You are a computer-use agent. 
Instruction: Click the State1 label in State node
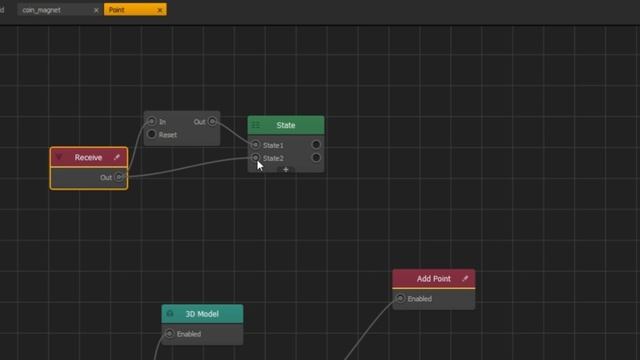pos(273,145)
